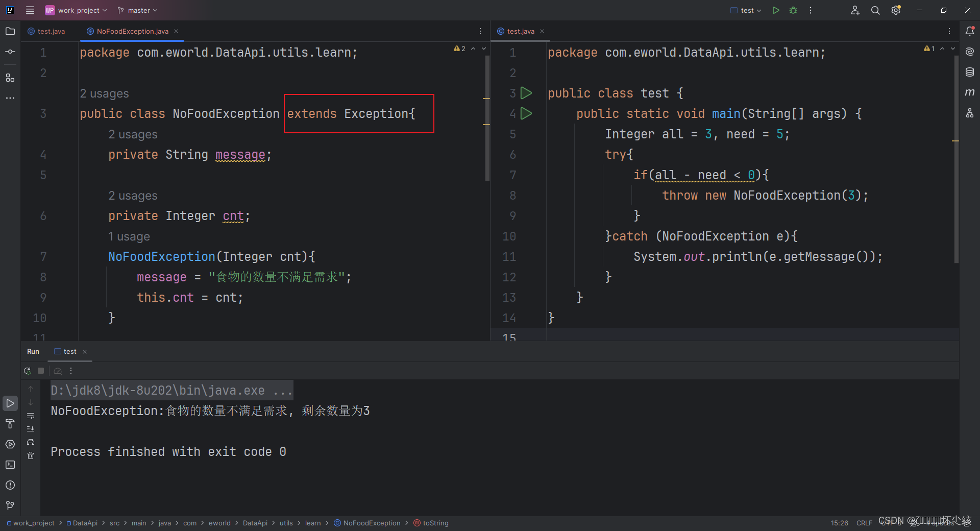This screenshot has height=531, width=980.
Task: Click the 2 usages hint above message field
Action: coord(133,134)
